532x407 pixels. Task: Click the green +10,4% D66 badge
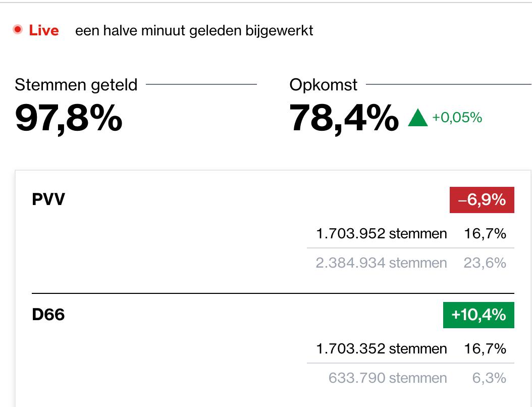(x=478, y=315)
